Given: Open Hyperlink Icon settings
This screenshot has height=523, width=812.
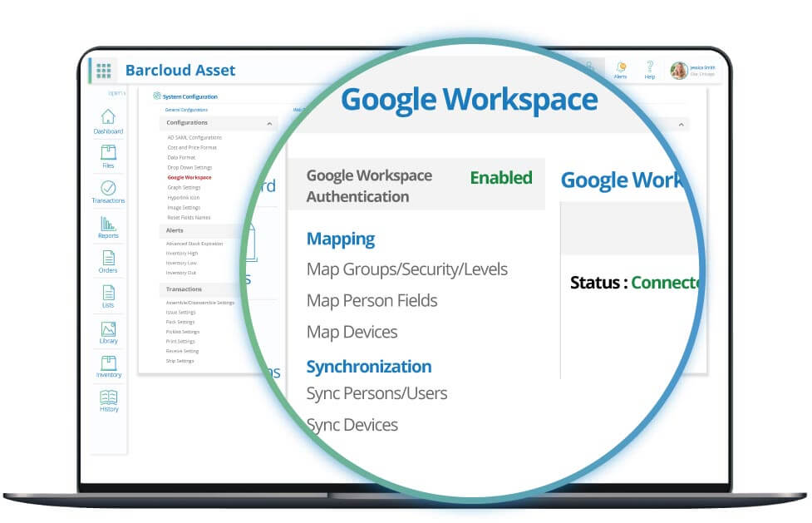Looking at the screenshot, I should click(x=184, y=198).
